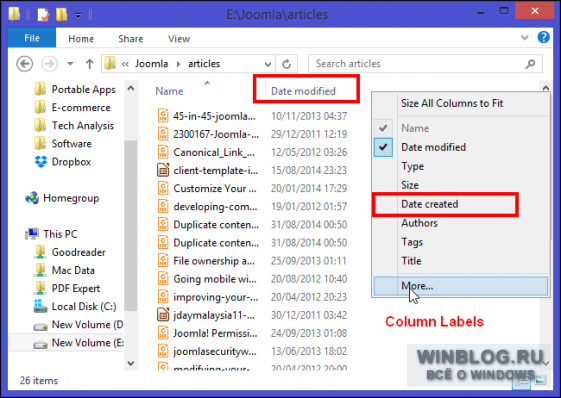Select file client-template-i...
Image resolution: width=561 pixels, height=398 pixels.
[x=215, y=170]
